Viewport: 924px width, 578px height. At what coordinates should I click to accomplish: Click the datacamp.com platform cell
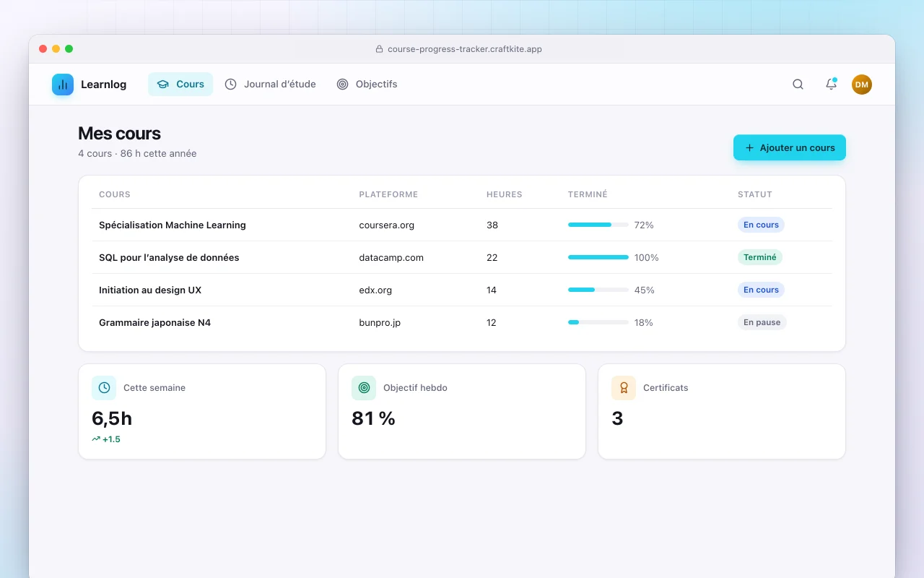(391, 257)
